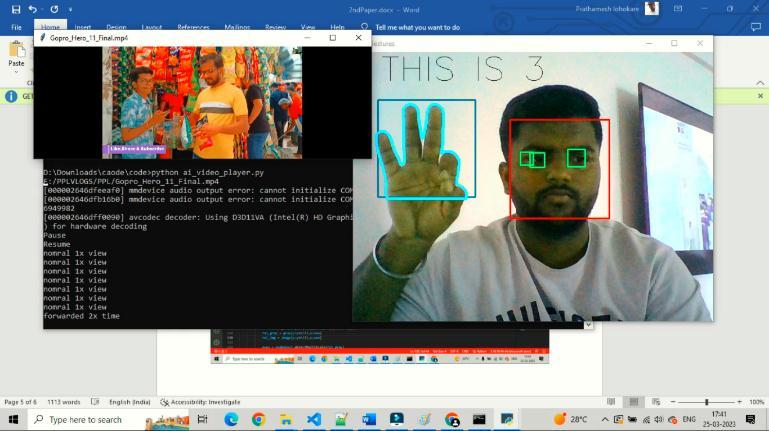This screenshot has width=769, height=431.
Task: Click the Paste clipboard icon
Action: 16,50
